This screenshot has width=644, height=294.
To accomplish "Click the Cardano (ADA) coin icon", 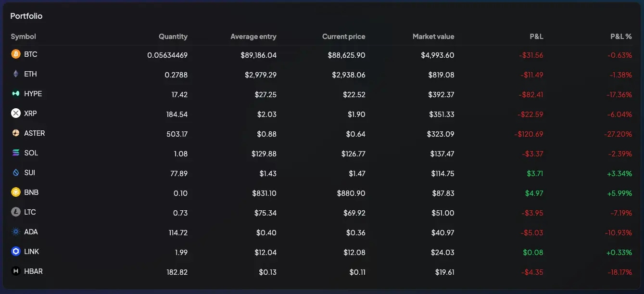I will point(15,231).
